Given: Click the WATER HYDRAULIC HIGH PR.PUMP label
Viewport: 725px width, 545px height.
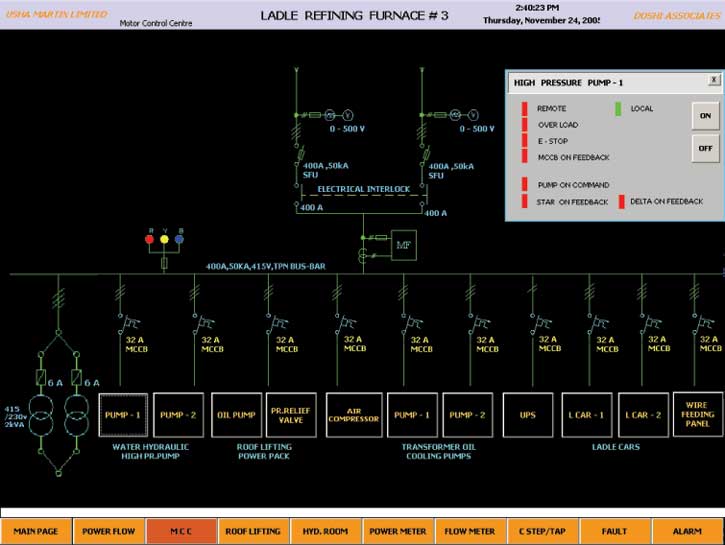Looking at the screenshot, I should (150, 451).
